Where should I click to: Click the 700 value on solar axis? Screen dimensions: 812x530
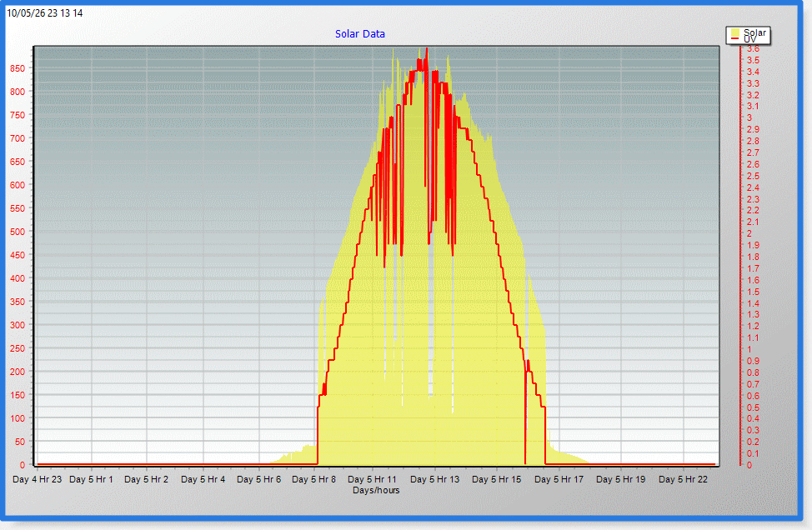(17, 138)
